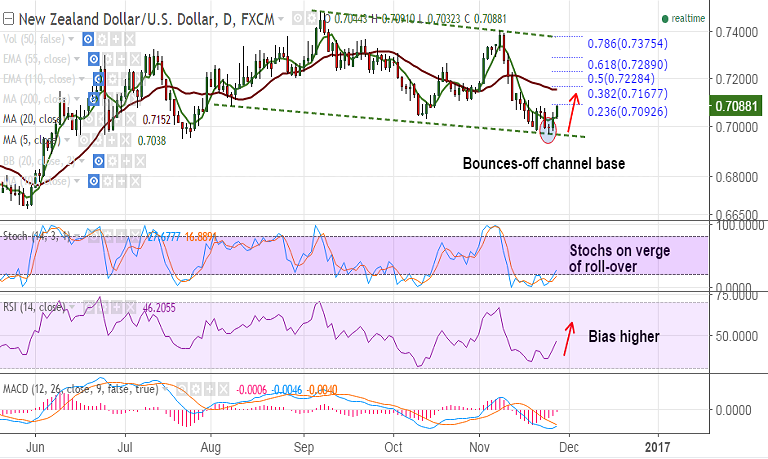Click the 2017 label on the time axis
The width and height of the screenshot is (768, 459).
click(657, 447)
